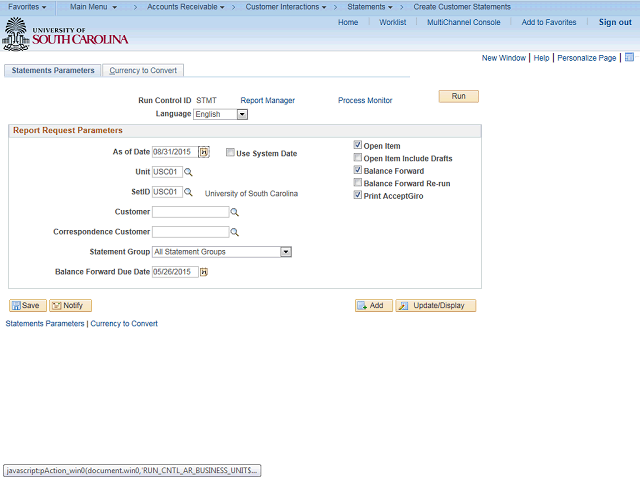
Task: Click the Add button
Action: [x=373, y=306]
